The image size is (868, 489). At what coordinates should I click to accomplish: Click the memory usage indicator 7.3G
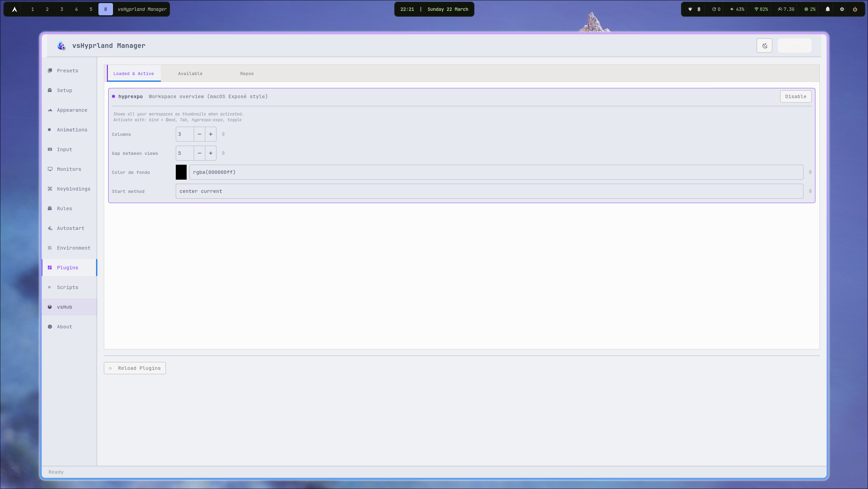786,9
